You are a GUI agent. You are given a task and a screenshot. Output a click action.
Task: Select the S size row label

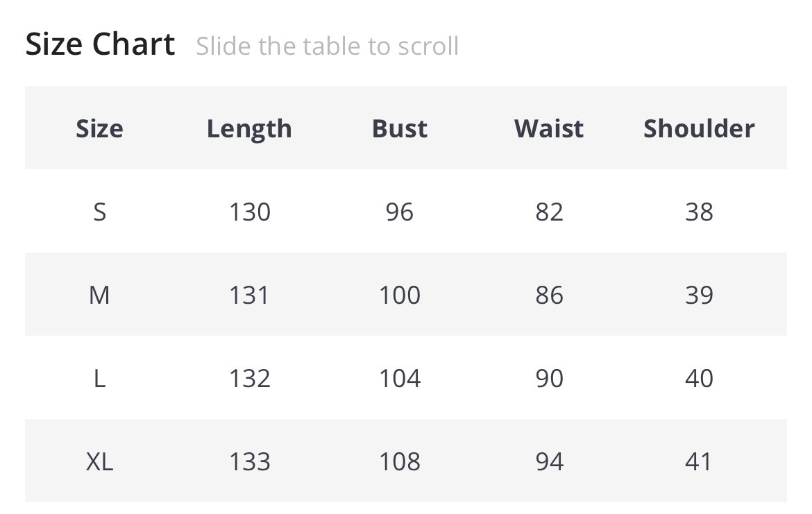click(x=99, y=212)
